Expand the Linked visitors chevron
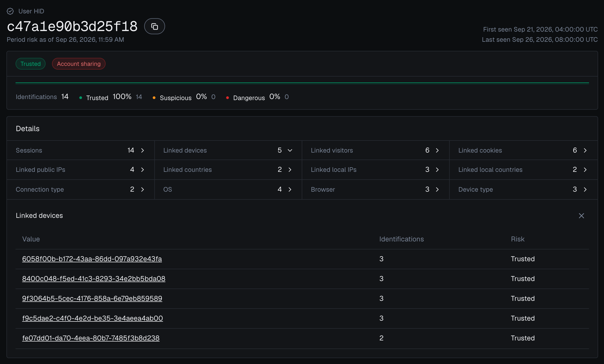 (x=437, y=150)
